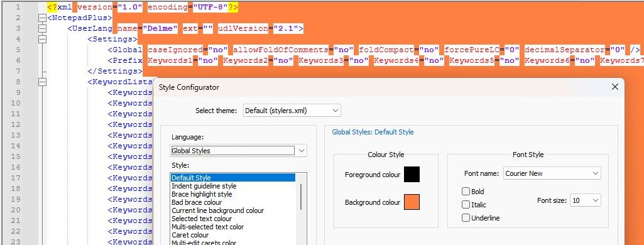
Task: Click the Keywords1 attribute on line 6
Action: tap(170, 61)
